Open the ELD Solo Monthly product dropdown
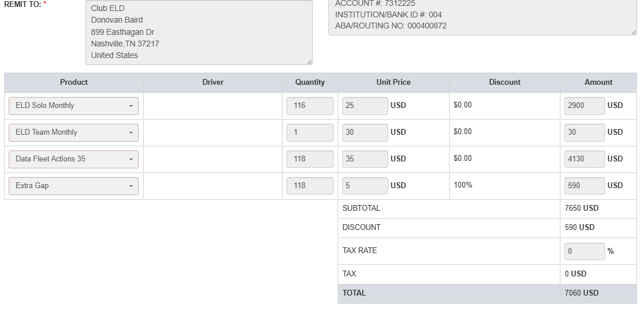 pyautogui.click(x=74, y=106)
